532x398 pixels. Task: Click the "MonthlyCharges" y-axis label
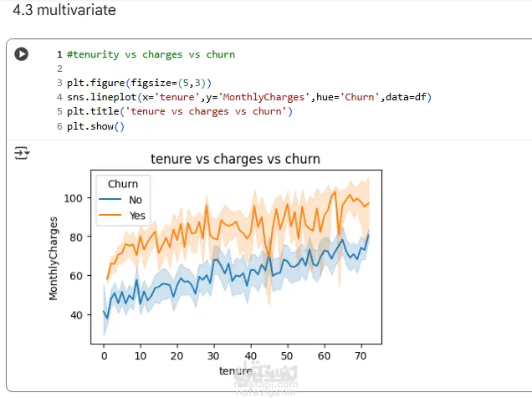click(54, 258)
